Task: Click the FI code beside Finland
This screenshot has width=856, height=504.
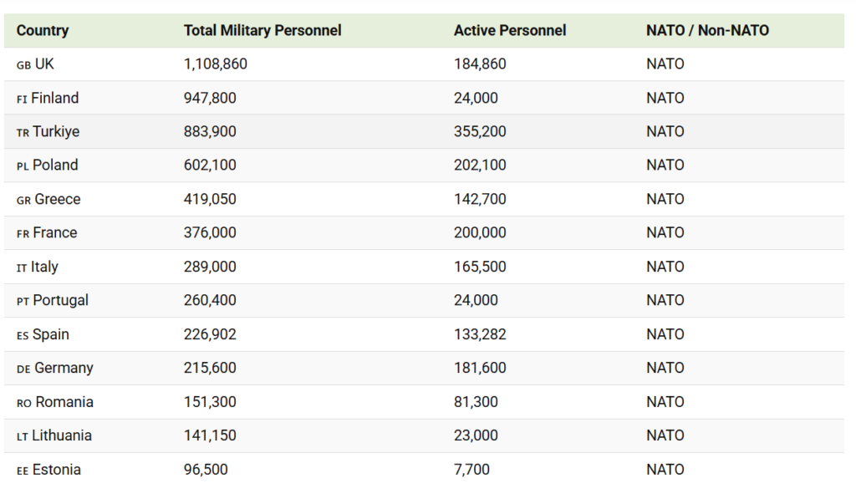Action: [x=22, y=99]
